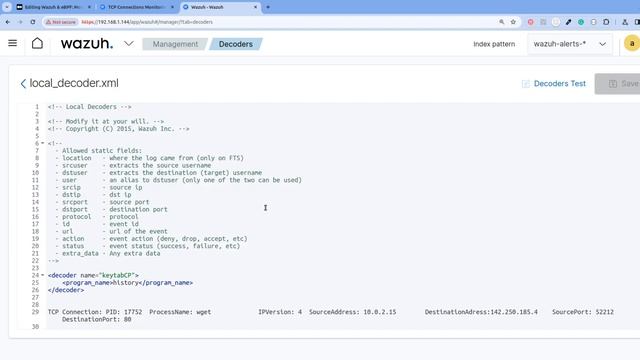This screenshot has width=640, height=360.
Task: Open the red ad-blocker extension icon
Action: [x=531, y=22]
